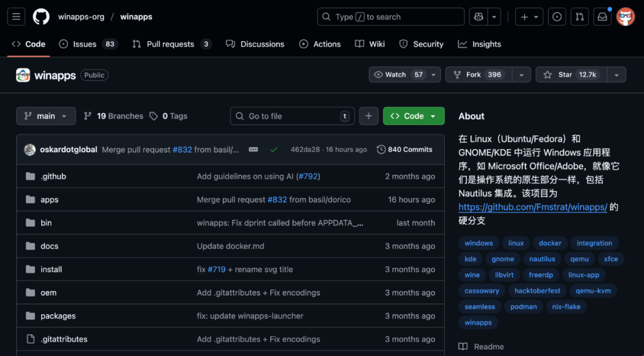Open the hamburger navigation menu
644x356 pixels.
click(16, 17)
